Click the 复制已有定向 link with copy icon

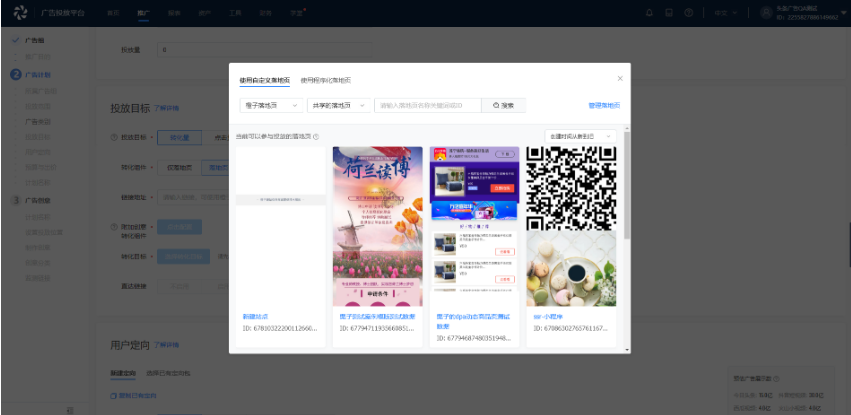(x=134, y=395)
